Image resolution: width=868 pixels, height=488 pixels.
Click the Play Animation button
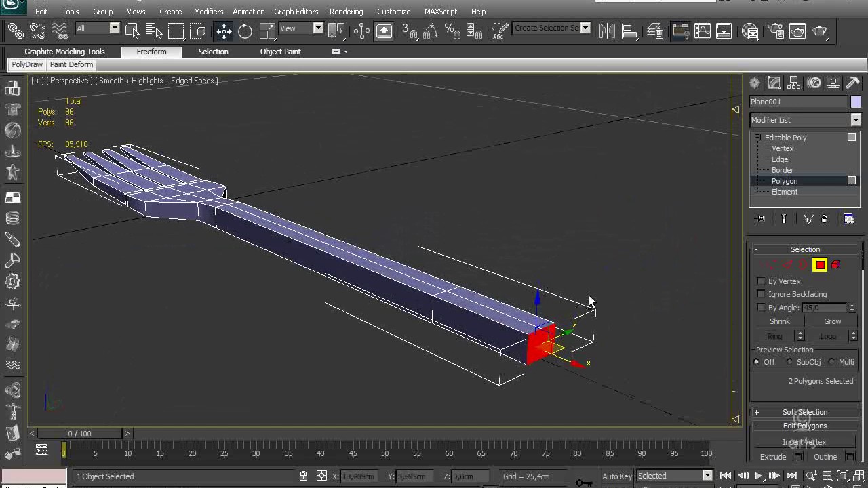[x=758, y=476]
